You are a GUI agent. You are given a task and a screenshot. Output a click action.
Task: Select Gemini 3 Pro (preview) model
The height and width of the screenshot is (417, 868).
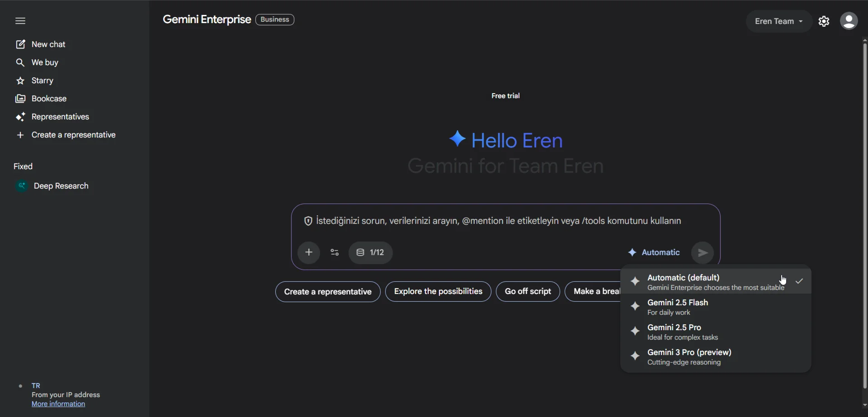[x=716, y=357]
